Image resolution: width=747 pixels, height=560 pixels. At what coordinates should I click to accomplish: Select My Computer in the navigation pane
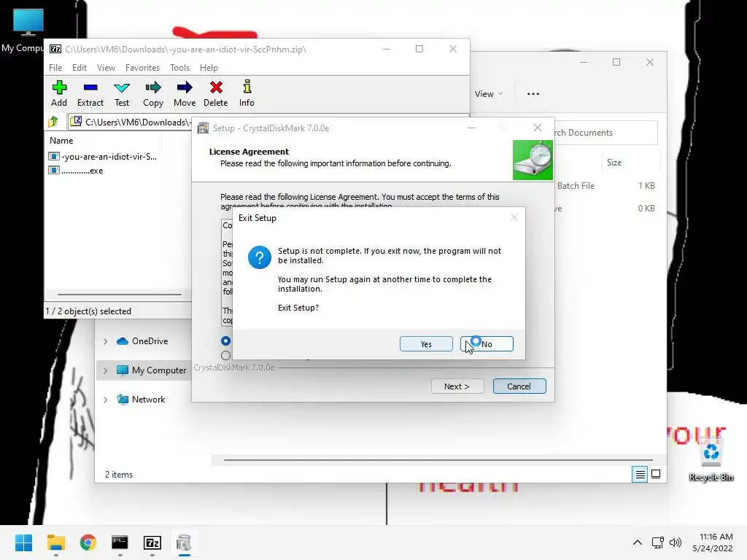click(158, 370)
